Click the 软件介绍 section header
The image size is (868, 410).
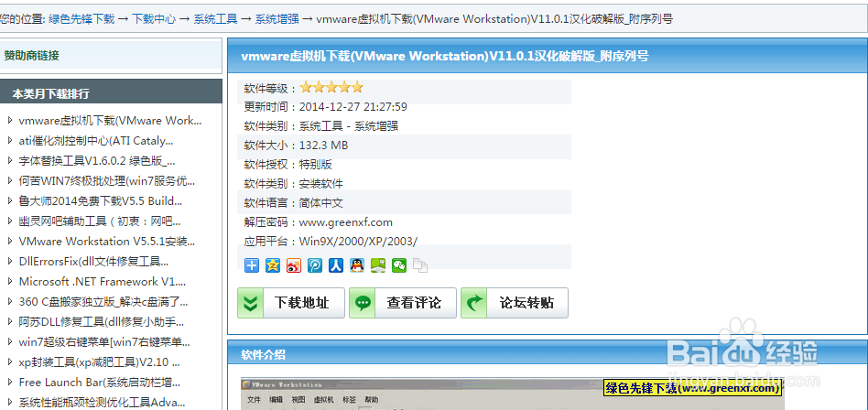[x=264, y=355]
